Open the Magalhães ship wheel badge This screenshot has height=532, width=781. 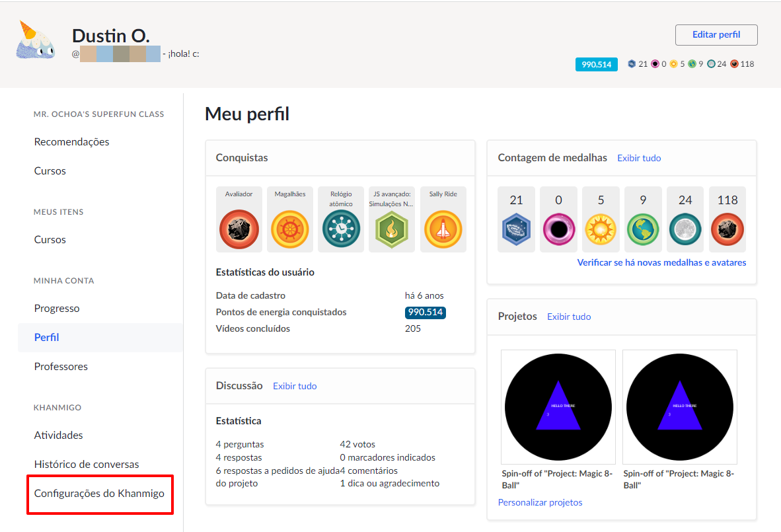click(x=290, y=219)
